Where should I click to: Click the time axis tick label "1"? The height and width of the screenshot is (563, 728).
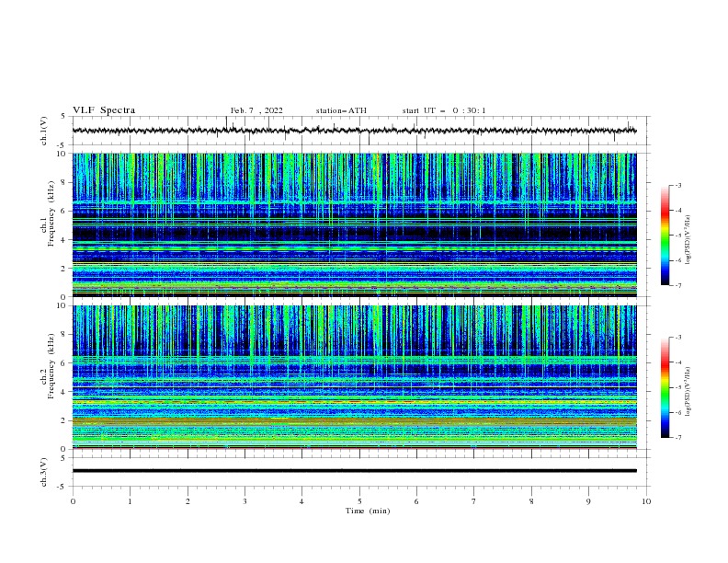click(130, 501)
